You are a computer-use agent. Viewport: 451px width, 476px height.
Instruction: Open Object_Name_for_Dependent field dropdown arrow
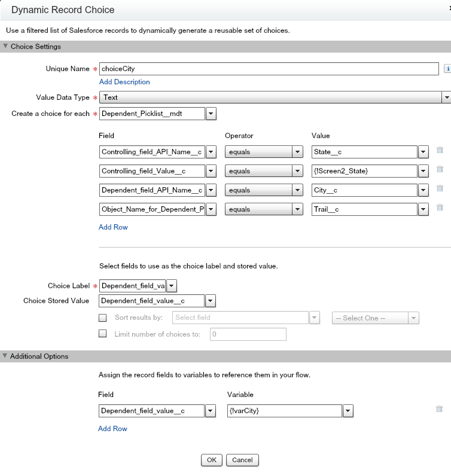211,209
